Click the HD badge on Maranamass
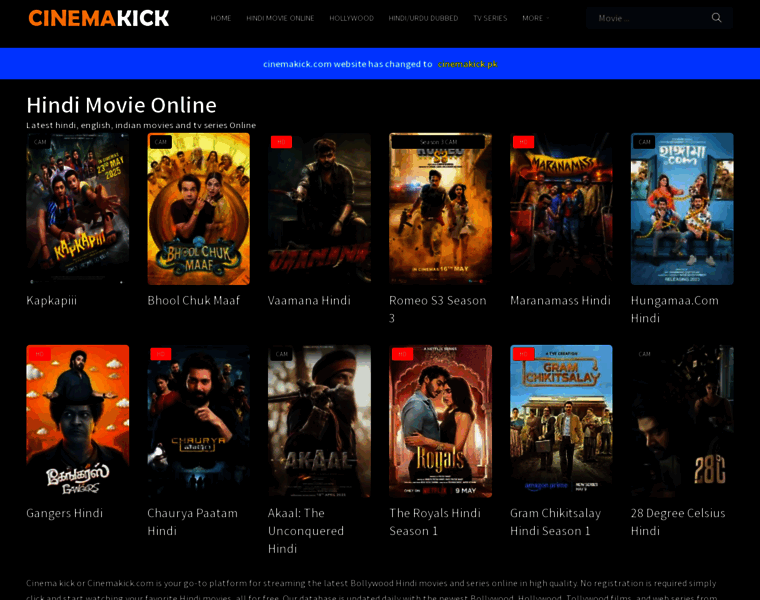 click(523, 142)
